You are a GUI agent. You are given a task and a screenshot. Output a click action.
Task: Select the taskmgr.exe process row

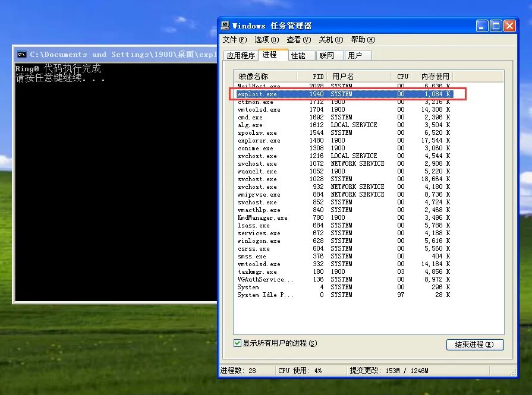[x=344, y=271]
